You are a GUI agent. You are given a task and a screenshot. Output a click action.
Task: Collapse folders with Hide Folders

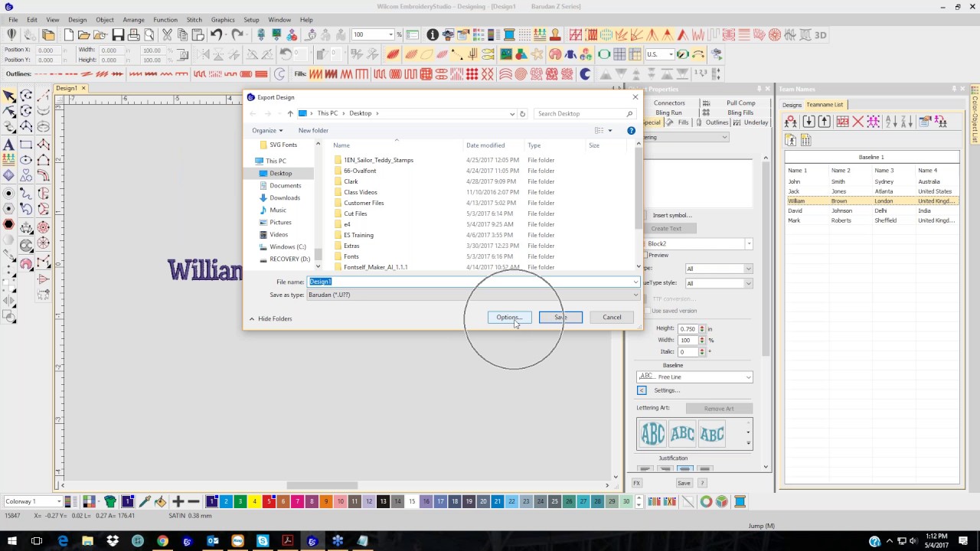(271, 318)
